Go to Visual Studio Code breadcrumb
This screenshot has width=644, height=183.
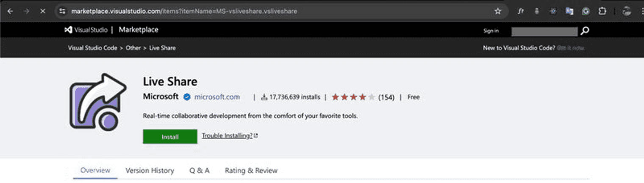[x=92, y=48]
